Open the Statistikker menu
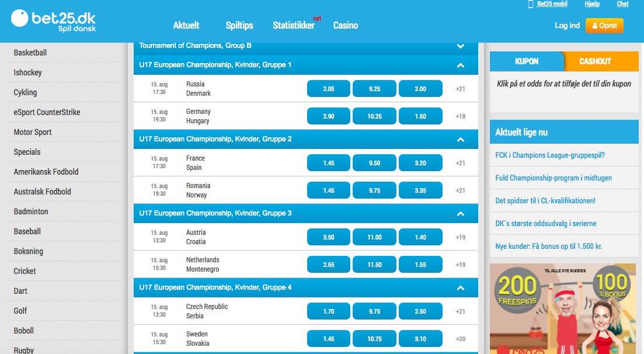This screenshot has width=644, height=354. pyautogui.click(x=294, y=26)
